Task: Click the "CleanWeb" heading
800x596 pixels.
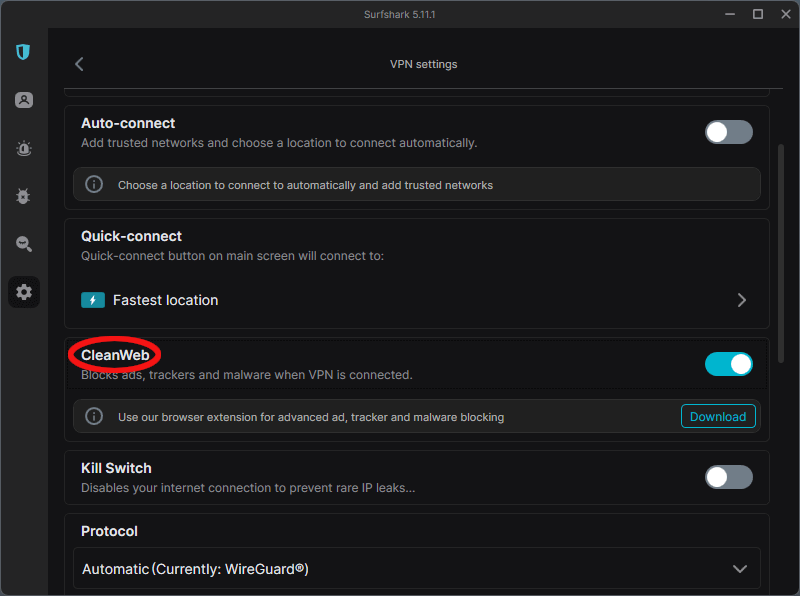Action: pyautogui.click(x=115, y=355)
